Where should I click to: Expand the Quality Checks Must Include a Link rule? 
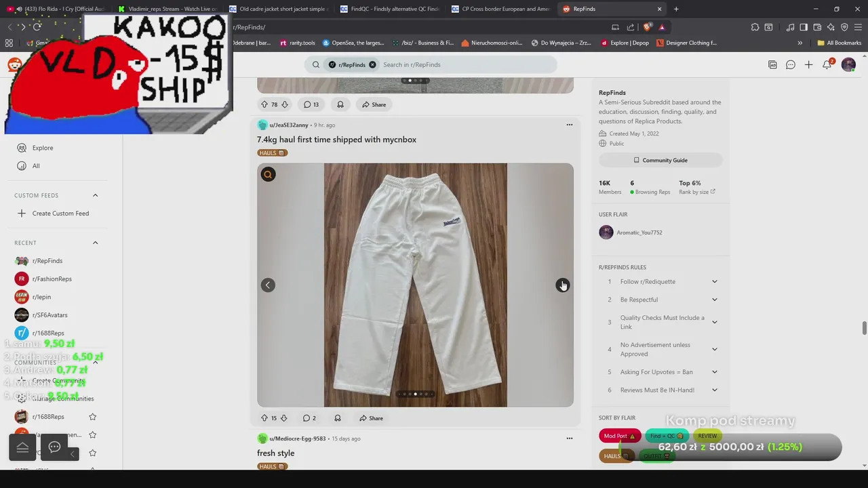(x=714, y=322)
